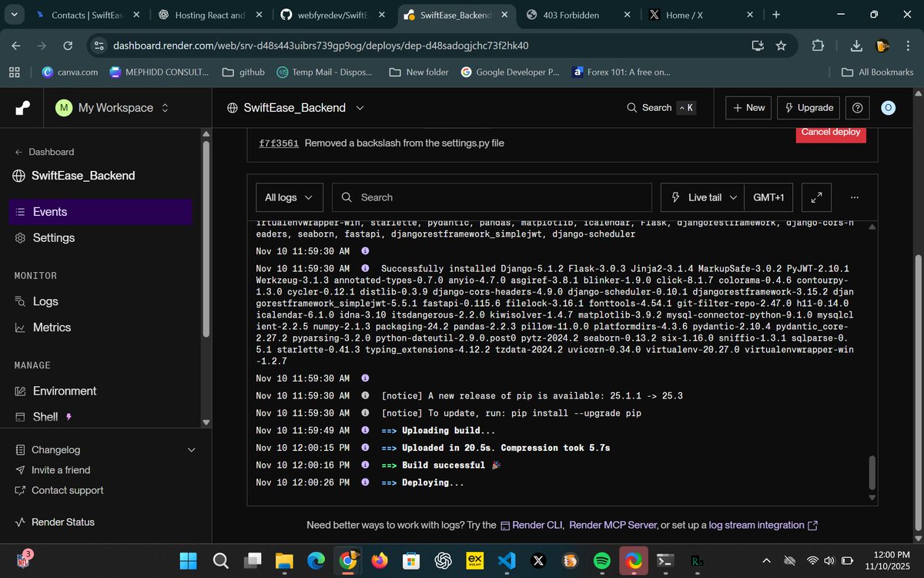This screenshot has width=924, height=578.
Task: Open the Render CLI link
Action: pyautogui.click(x=537, y=525)
